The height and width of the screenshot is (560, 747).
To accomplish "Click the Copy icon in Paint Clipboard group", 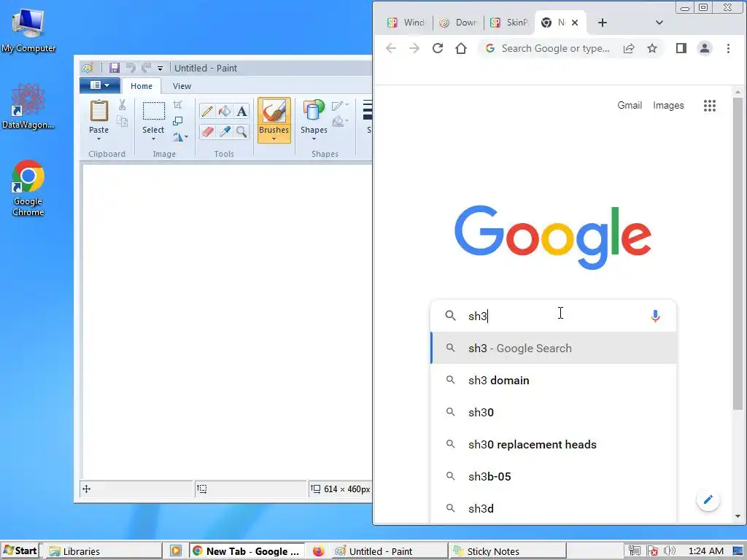I will (x=123, y=122).
